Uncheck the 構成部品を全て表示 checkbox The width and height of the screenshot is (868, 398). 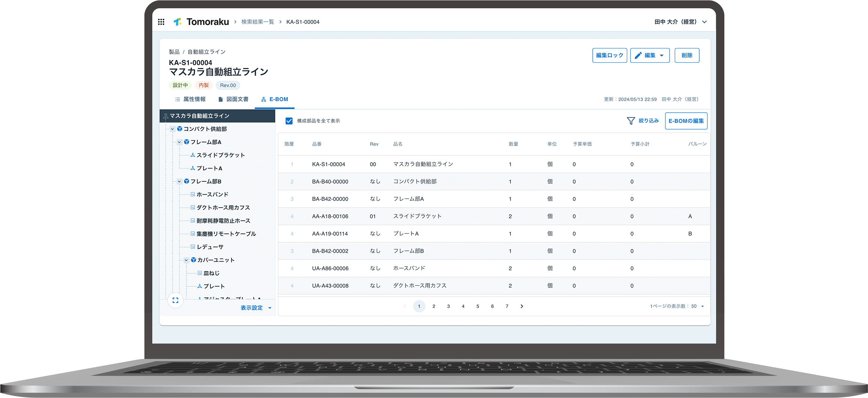pyautogui.click(x=289, y=121)
